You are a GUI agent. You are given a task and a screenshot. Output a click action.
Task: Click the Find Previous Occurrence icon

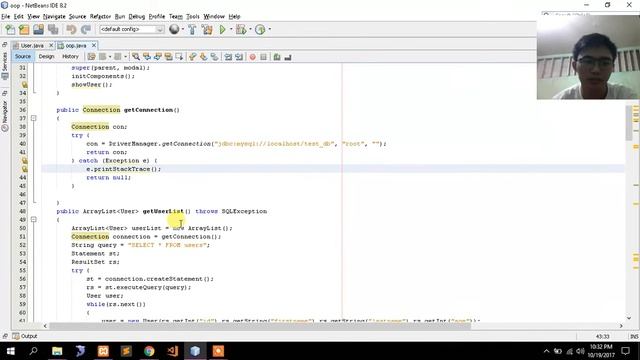coord(147,57)
